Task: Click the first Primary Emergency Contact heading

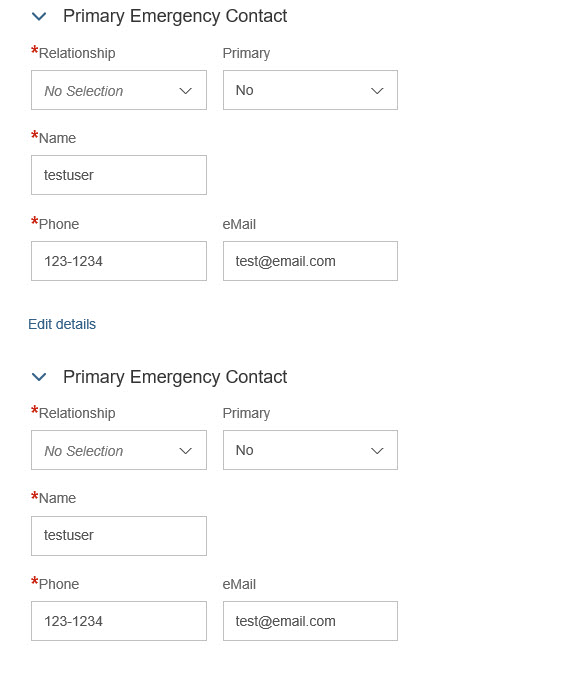Action: [175, 16]
